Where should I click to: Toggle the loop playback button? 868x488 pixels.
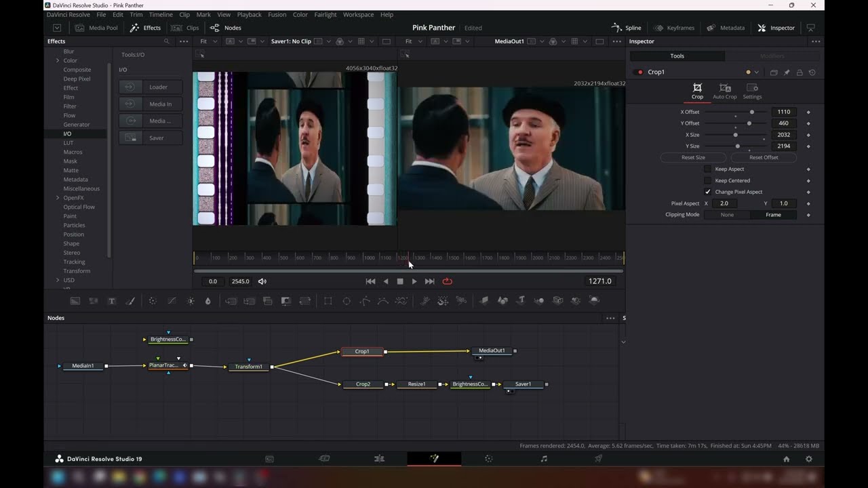tap(447, 281)
